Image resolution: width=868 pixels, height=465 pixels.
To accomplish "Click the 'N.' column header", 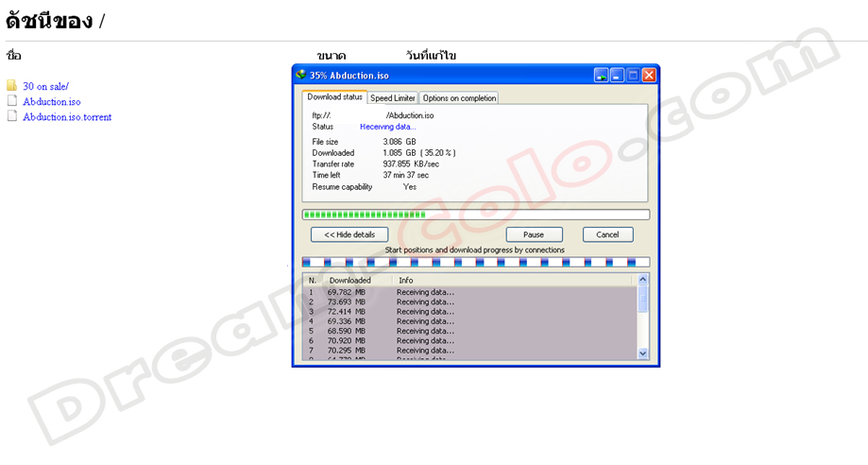I will [313, 281].
